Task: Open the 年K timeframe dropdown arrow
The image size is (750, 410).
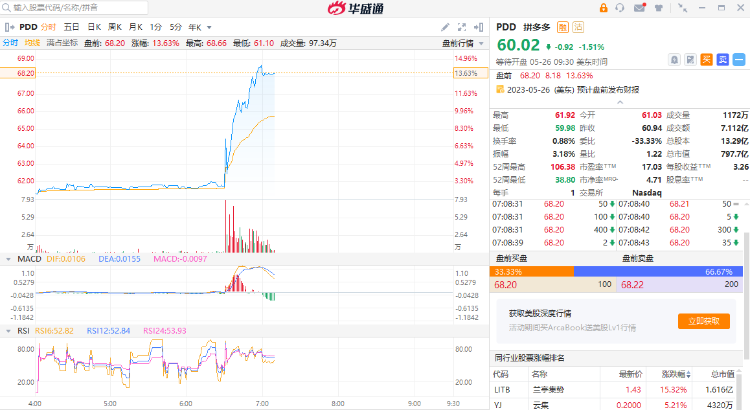Action: tap(209, 28)
